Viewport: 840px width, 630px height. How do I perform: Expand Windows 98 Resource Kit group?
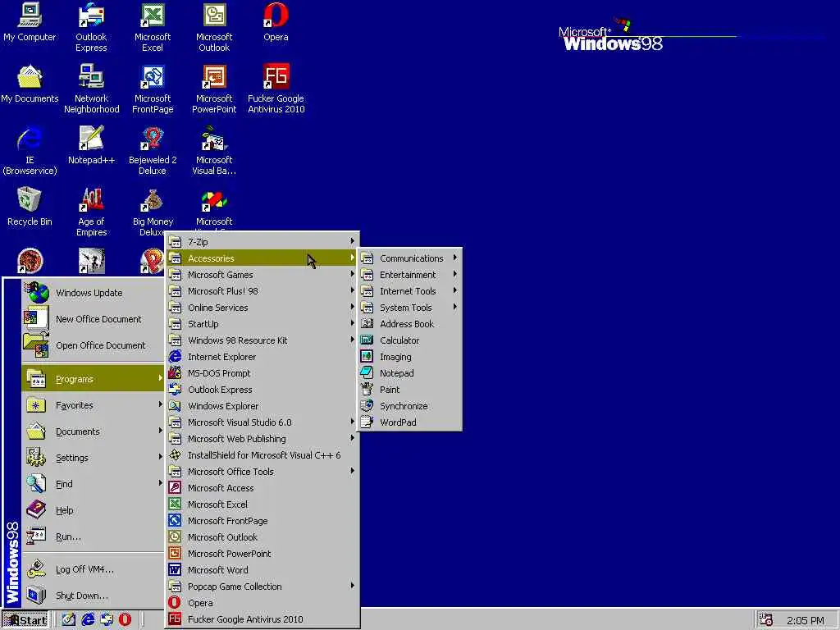[x=262, y=340]
